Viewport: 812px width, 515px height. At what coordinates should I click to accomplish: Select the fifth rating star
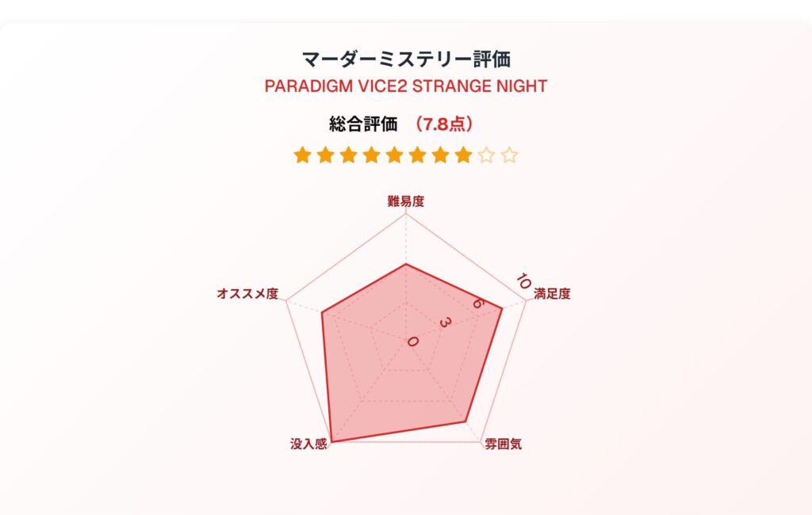click(x=395, y=154)
